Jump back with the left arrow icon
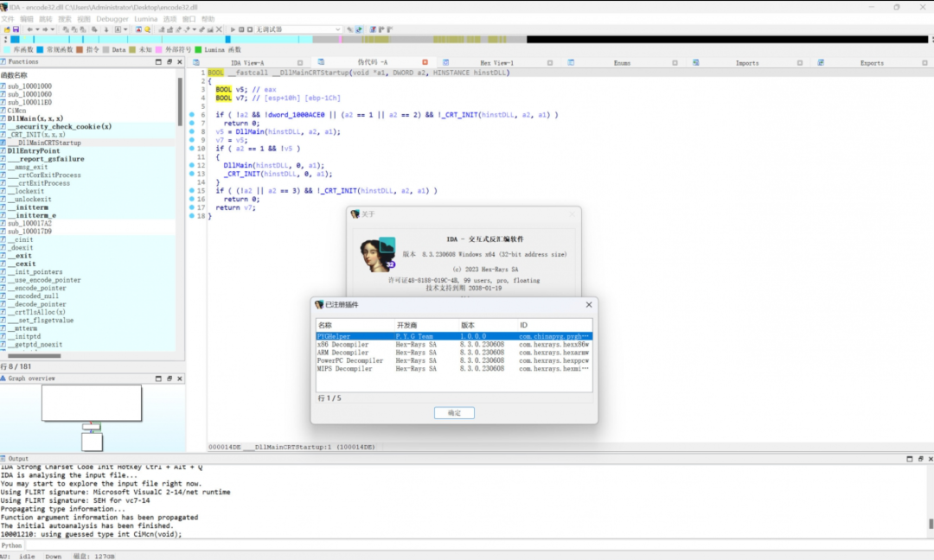The height and width of the screenshot is (560, 934). [x=29, y=29]
